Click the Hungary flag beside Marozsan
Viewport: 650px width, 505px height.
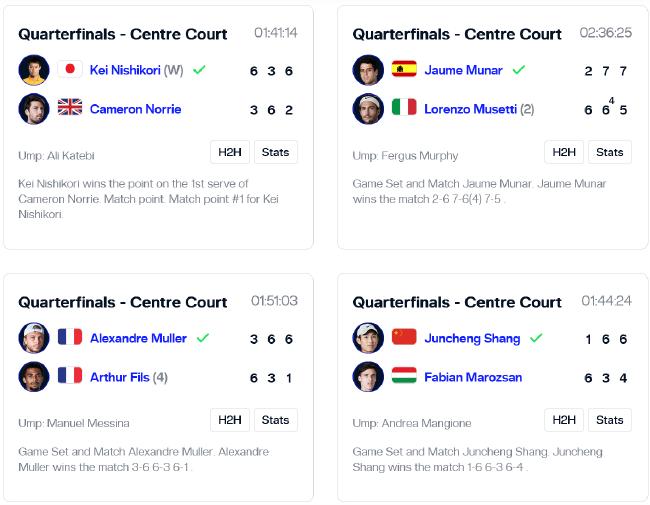(404, 377)
